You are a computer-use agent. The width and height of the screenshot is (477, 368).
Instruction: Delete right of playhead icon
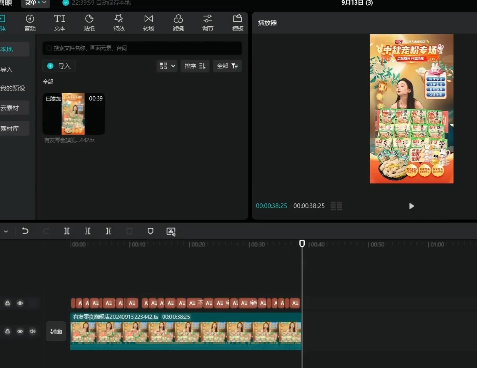(x=108, y=231)
